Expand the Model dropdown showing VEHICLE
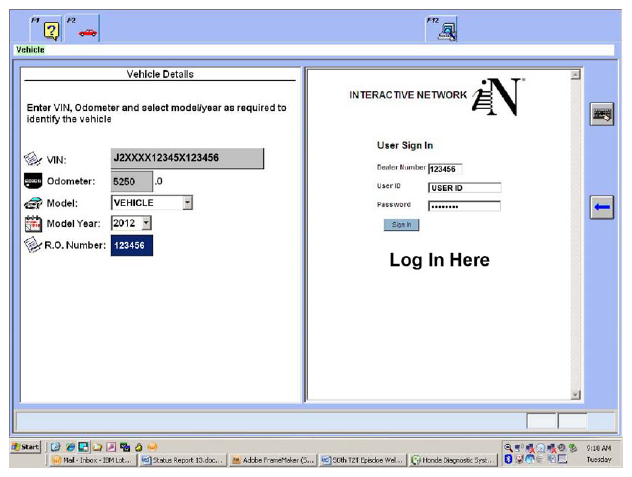 (x=187, y=202)
